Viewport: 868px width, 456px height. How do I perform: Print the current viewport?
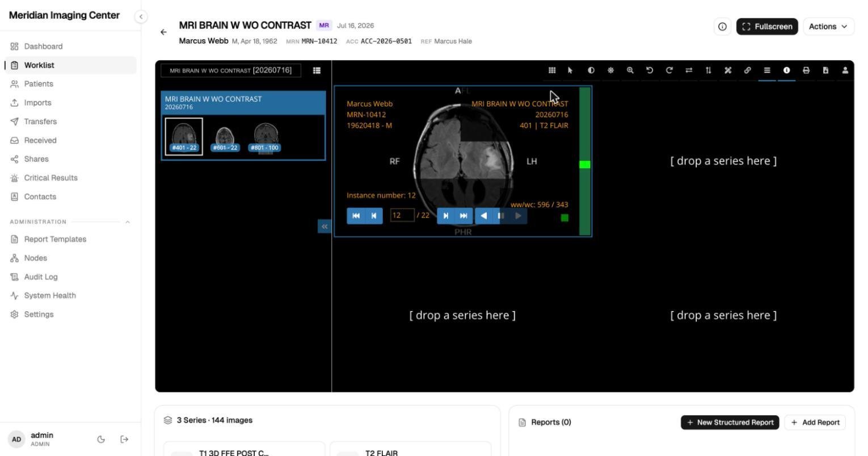[x=806, y=70]
